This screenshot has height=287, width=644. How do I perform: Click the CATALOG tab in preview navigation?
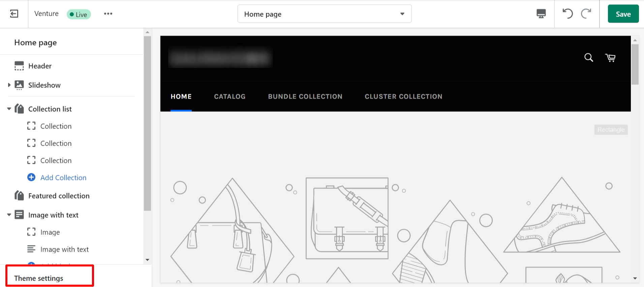click(x=230, y=97)
